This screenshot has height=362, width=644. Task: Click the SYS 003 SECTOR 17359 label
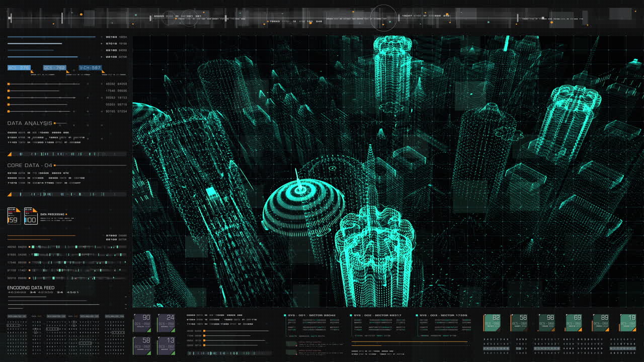(x=443, y=314)
